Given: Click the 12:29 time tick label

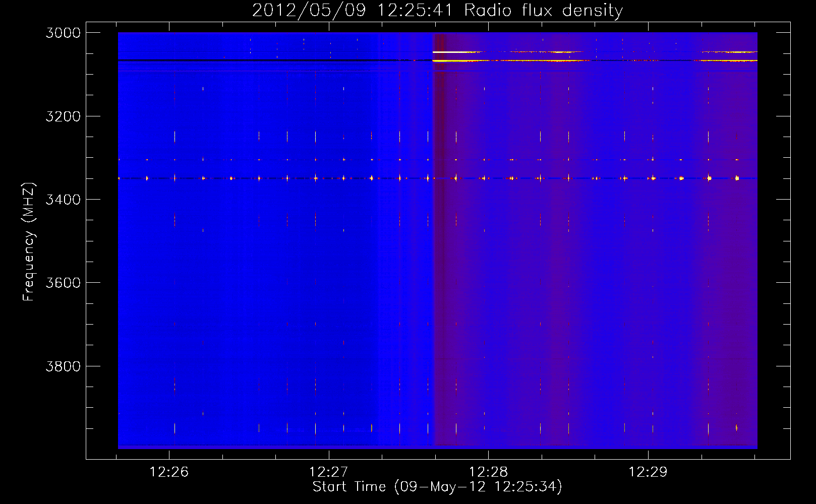Looking at the screenshot, I should 648,472.
